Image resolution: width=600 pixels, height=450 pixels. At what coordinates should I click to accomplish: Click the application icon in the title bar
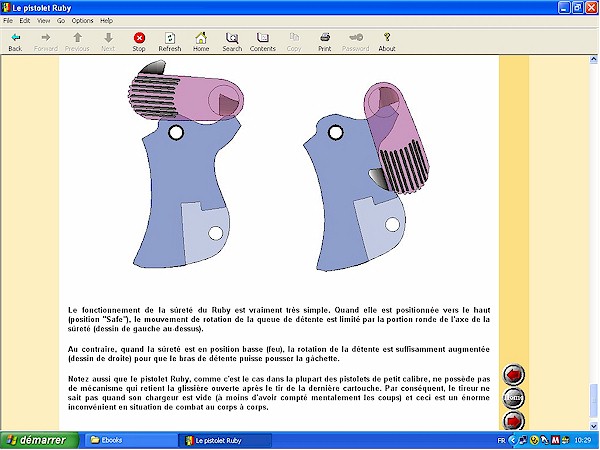(x=6, y=8)
